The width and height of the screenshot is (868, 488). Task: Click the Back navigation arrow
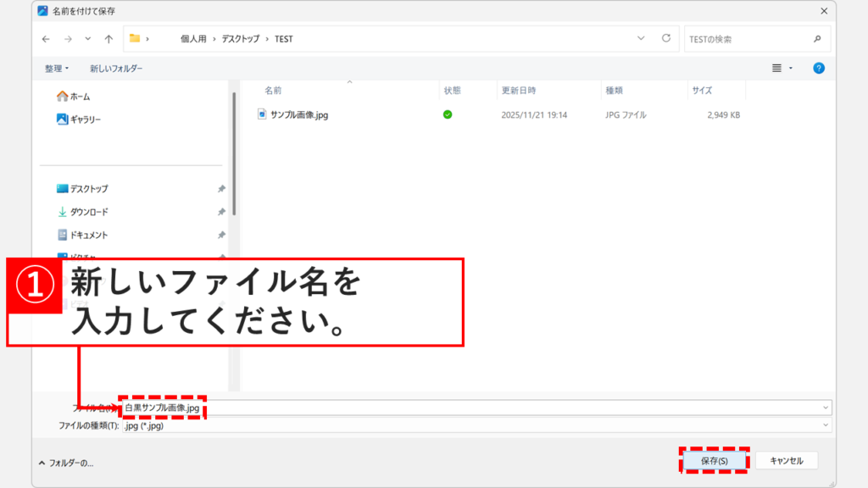46,38
